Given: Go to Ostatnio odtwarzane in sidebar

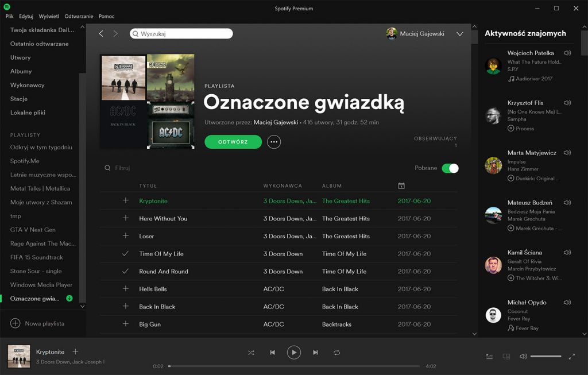Looking at the screenshot, I should point(40,44).
